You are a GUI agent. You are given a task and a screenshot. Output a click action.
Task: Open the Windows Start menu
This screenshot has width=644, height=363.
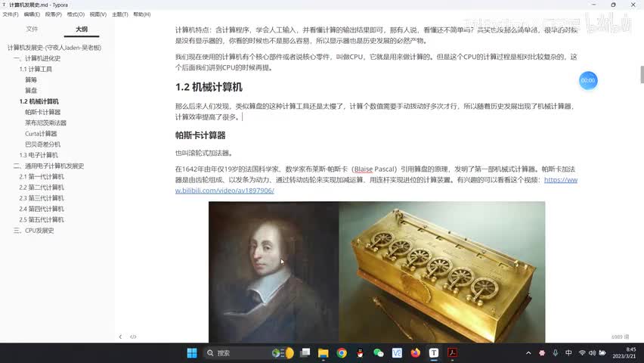pyautogui.click(x=192, y=352)
